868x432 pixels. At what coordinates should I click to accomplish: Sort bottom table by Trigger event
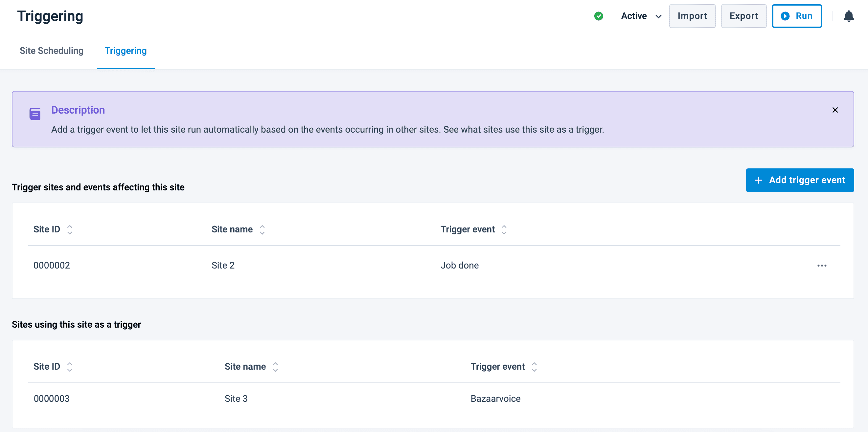534,367
